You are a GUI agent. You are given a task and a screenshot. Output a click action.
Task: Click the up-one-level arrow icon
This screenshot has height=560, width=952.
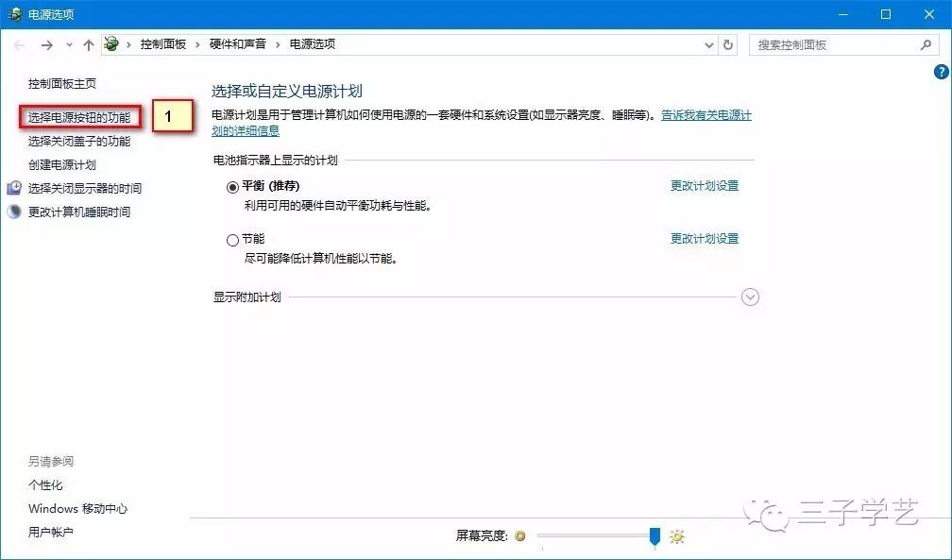[87, 43]
